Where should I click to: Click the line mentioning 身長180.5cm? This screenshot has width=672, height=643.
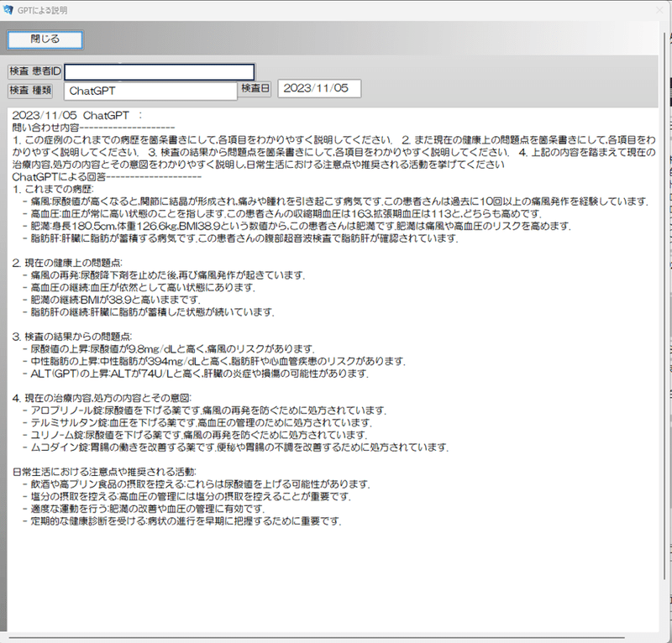[297, 226]
